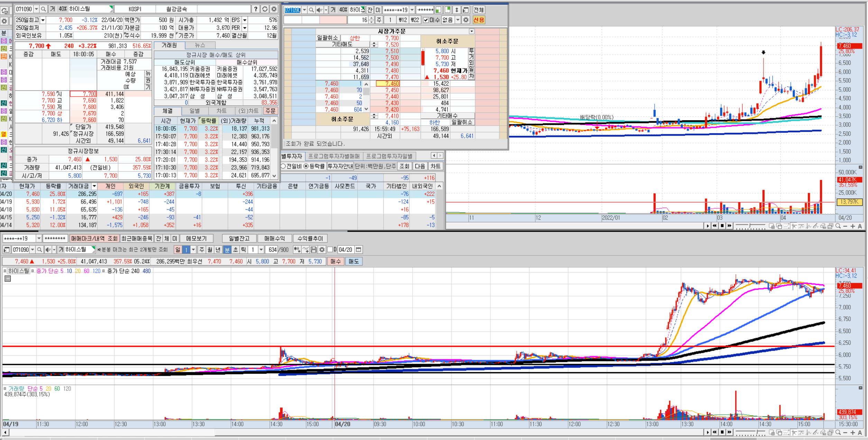This screenshot has height=440, width=868.
Task: Click the search magnifier in the order window header
Action: click(311, 10)
